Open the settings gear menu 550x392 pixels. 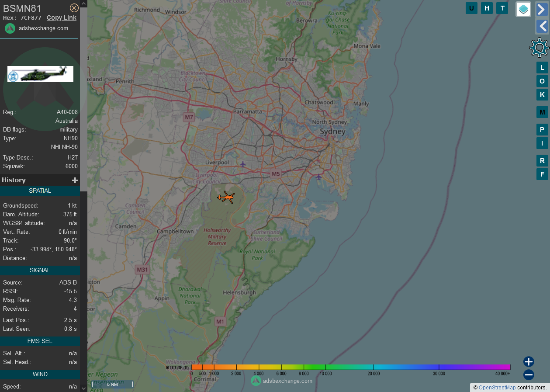[x=539, y=48]
